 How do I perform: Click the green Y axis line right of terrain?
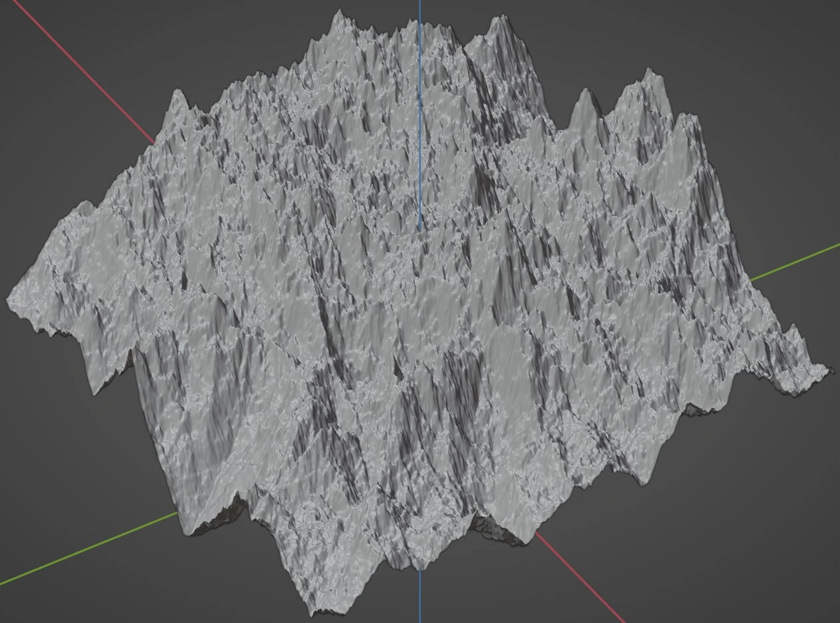click(x=795, y=262)
